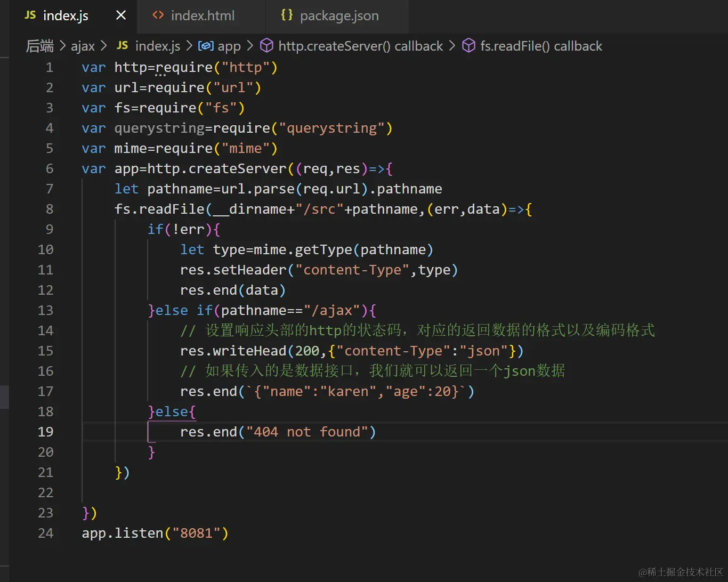
Task: Click the comment starting with 如果传入的是数据接口
Action: click(x=373, y=371)
